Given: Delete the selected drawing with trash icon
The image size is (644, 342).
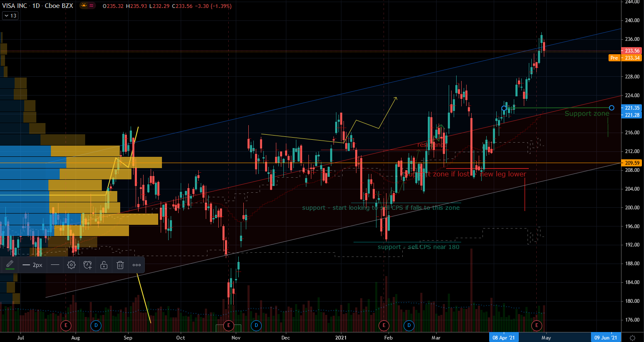Looking at the screenshot, I should [x=120, y=265].
